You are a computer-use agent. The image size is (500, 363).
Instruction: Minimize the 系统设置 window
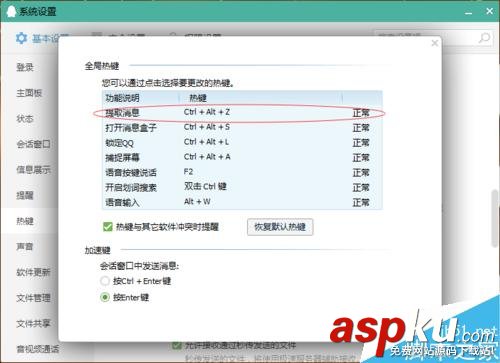click(x=469, y=13)
